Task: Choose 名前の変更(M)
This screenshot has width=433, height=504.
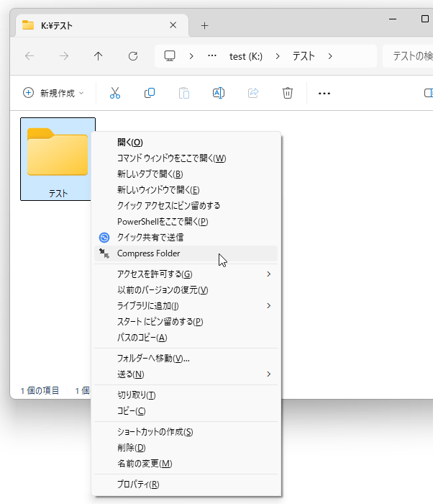Action: (x=186, y=464)
